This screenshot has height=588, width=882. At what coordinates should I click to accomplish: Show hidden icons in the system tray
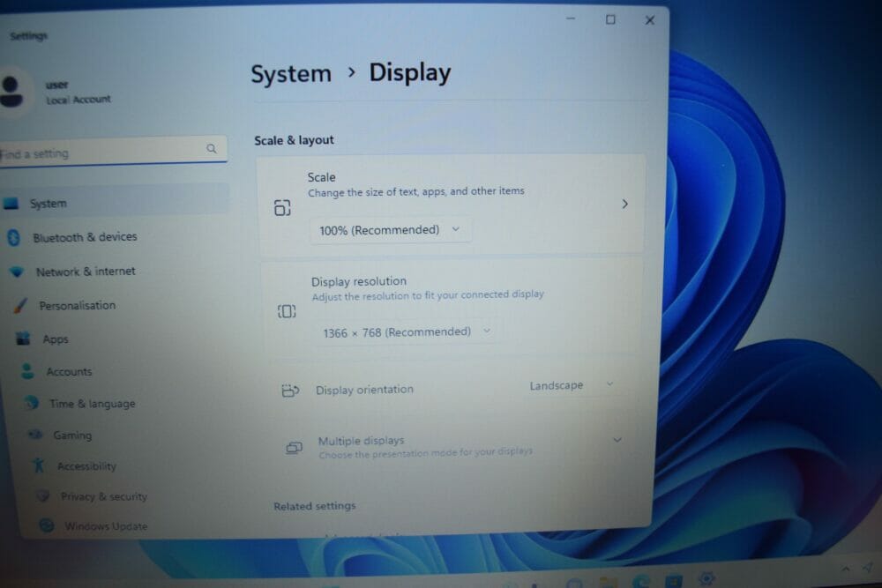846,569
